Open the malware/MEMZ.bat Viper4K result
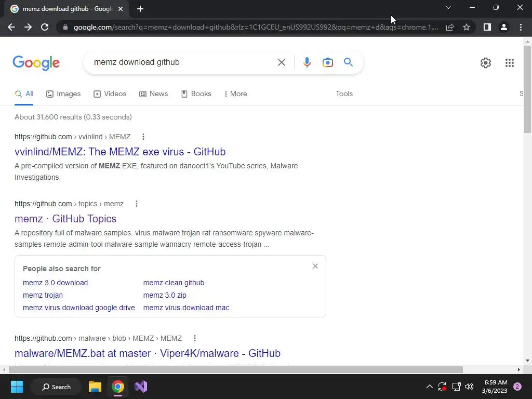Screen dimensions: 532x399 tap(148, 353)
